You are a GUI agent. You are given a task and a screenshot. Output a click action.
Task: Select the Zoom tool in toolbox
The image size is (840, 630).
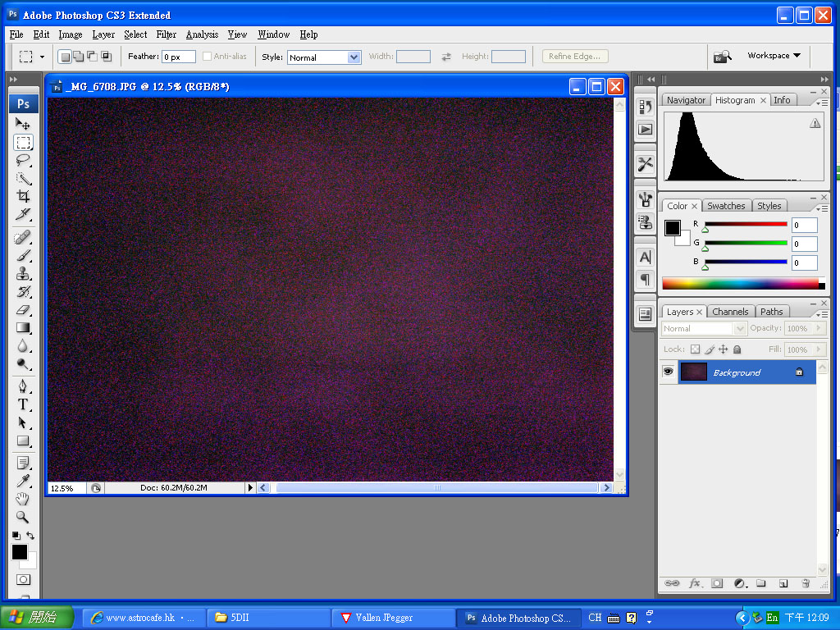23,517
